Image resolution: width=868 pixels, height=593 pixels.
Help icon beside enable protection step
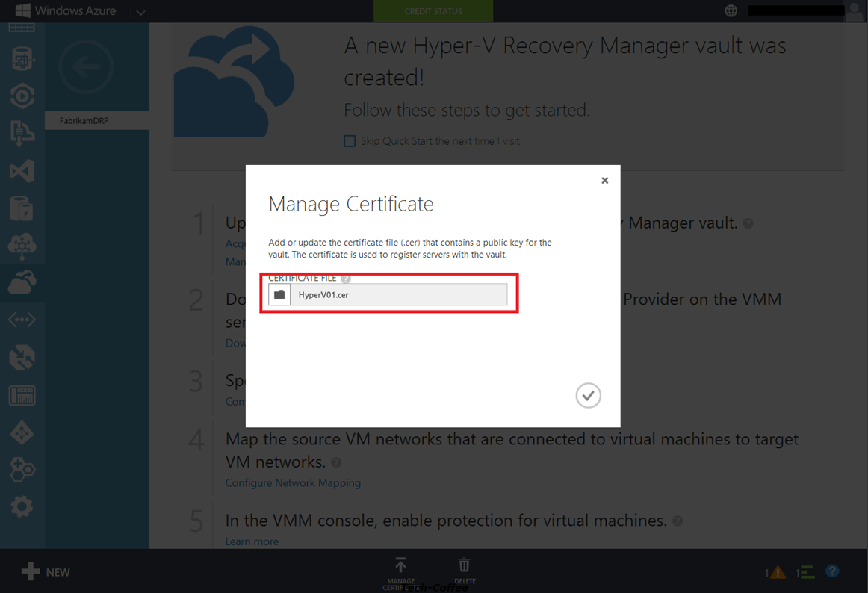[678, 521]
